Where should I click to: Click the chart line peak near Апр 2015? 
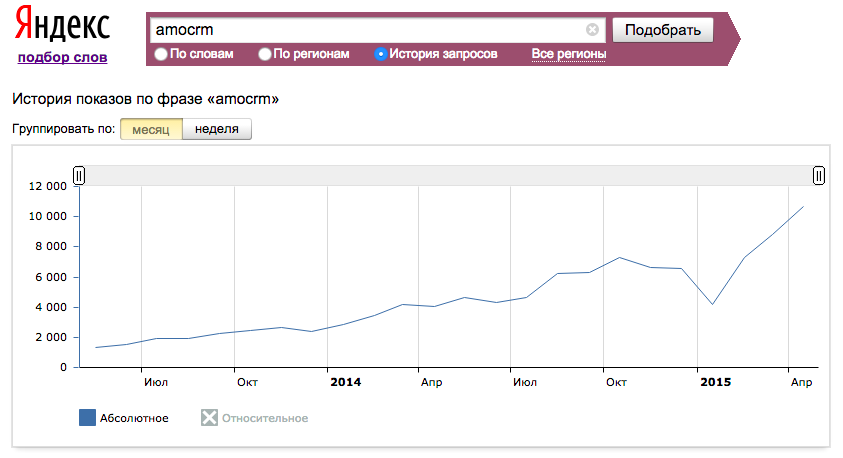pos(803,207)
